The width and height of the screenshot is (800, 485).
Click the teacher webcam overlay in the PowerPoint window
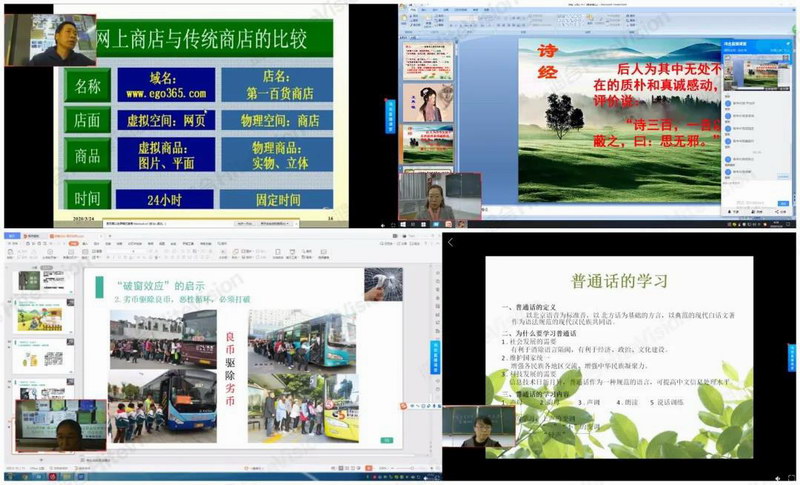439,197
